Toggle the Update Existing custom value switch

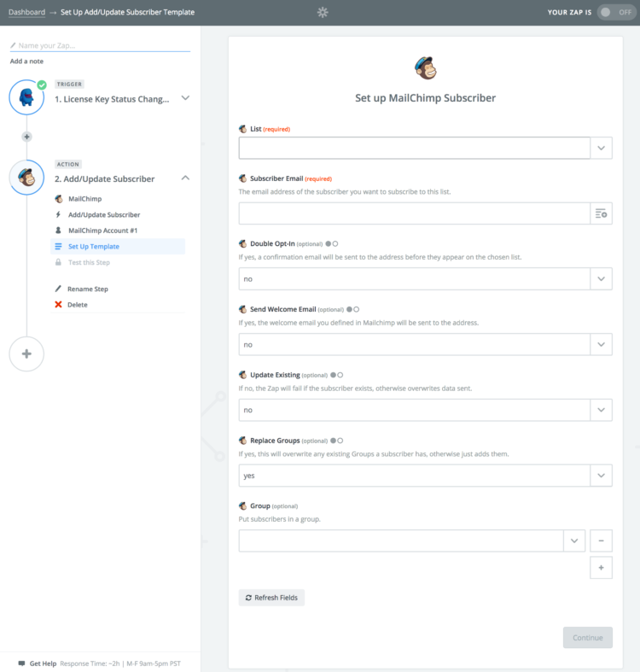coord(337,375)
